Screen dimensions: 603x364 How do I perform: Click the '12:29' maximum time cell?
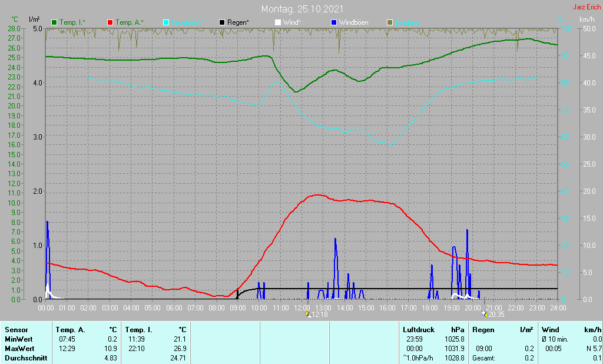click(x=67, y=348)
